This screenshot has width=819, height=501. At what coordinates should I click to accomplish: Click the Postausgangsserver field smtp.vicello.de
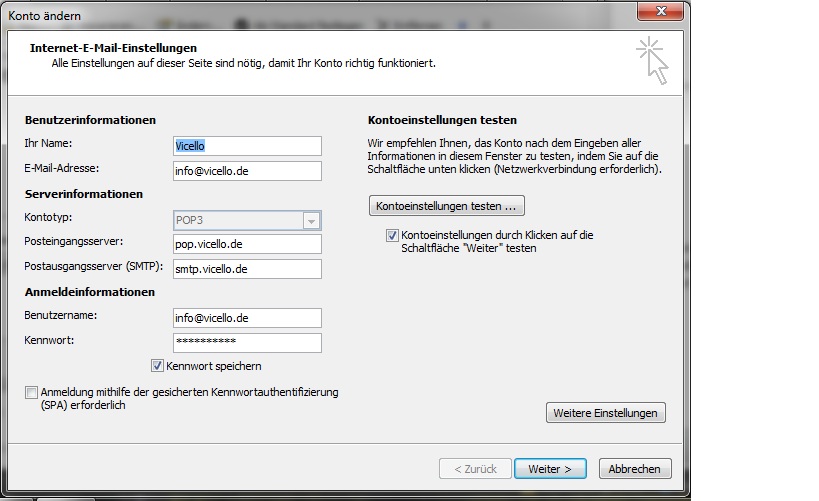pos(247,269)
